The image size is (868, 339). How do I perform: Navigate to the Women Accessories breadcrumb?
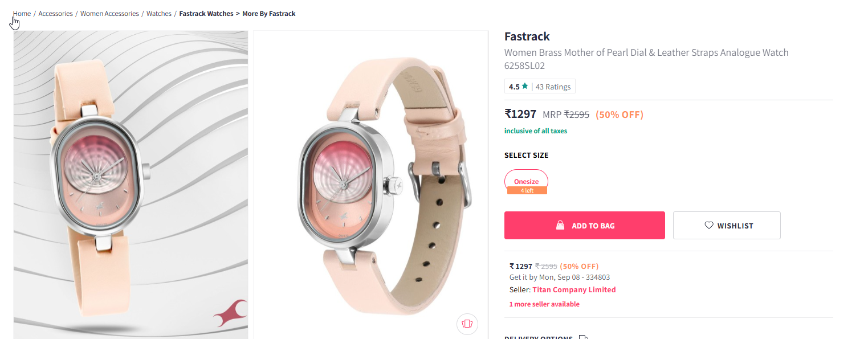pyautogui.click(x=109, y=14)
